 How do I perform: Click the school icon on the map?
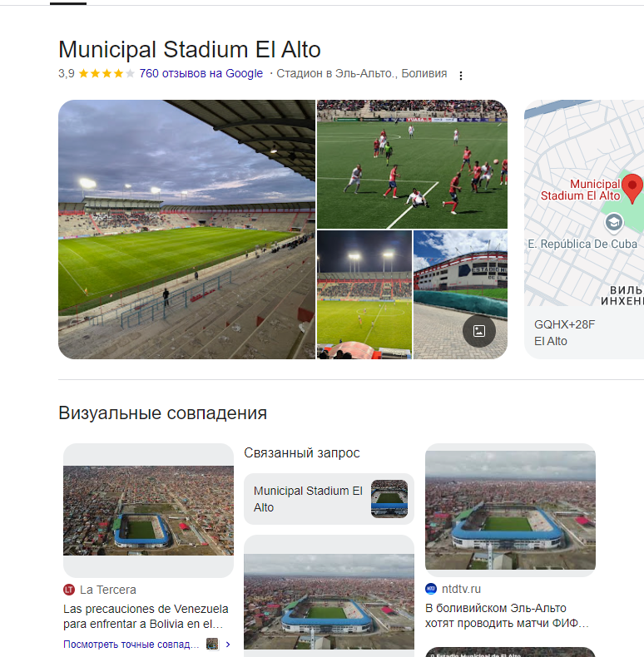click(614, 222)
